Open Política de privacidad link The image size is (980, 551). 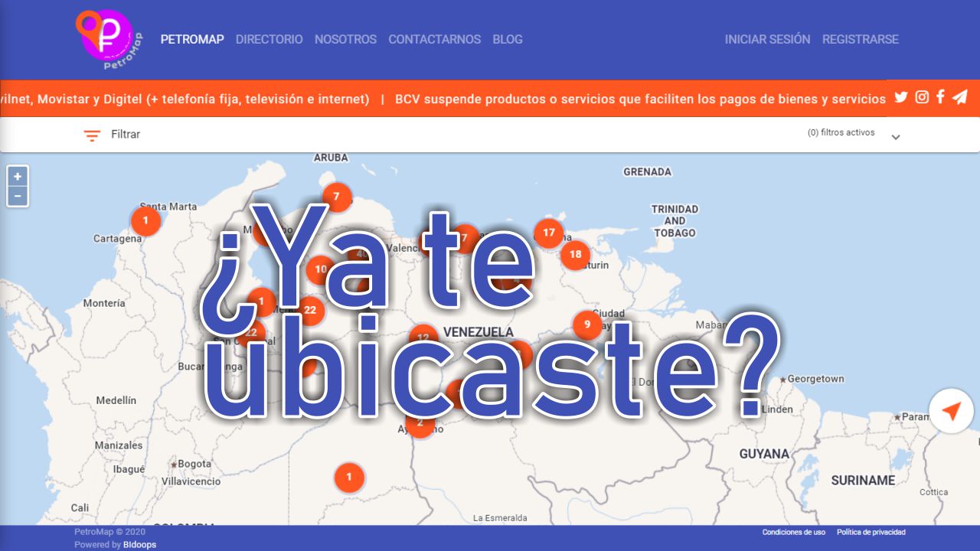(871, 532)
